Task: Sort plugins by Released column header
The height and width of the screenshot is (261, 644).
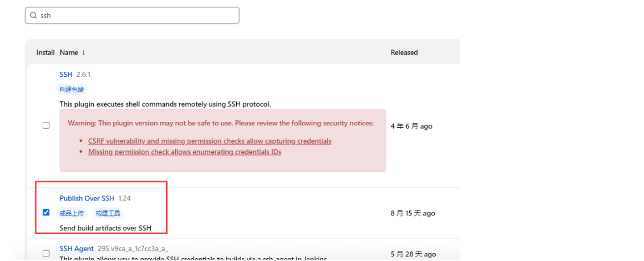Action: pos(404,52)
